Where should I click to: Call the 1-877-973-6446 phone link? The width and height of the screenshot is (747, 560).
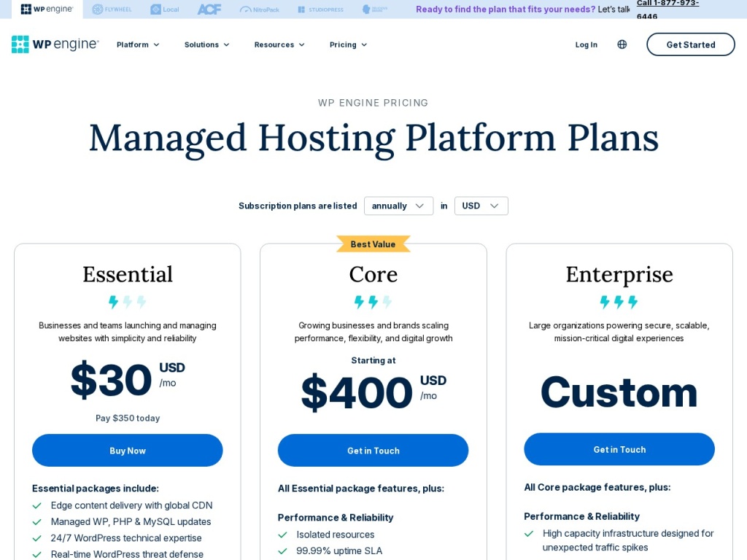point(667,9)
